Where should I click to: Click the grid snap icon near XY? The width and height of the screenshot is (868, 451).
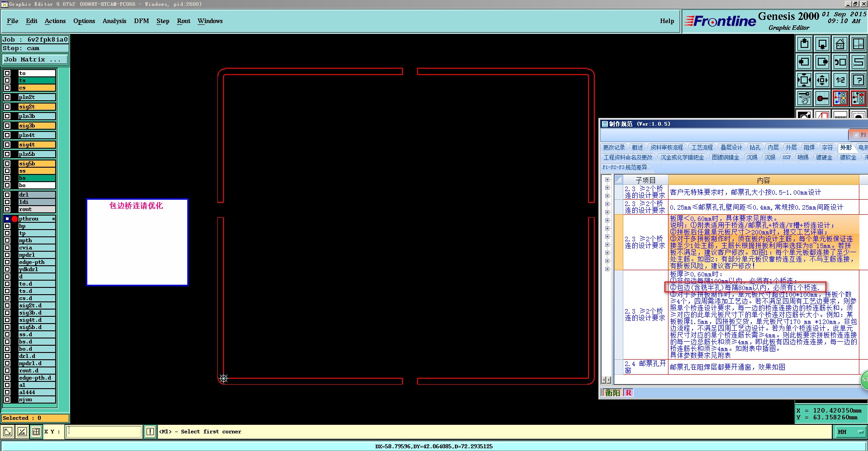36,432
